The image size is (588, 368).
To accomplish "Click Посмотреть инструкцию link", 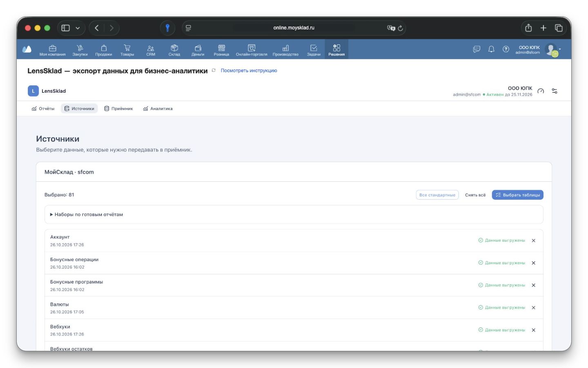I will coord(249,71).
